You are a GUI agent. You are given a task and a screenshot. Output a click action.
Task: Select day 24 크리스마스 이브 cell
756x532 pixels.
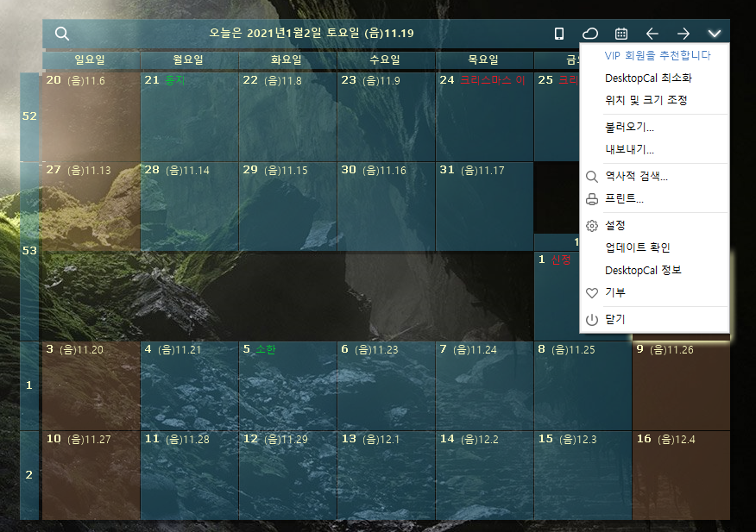tap(484, 116)
